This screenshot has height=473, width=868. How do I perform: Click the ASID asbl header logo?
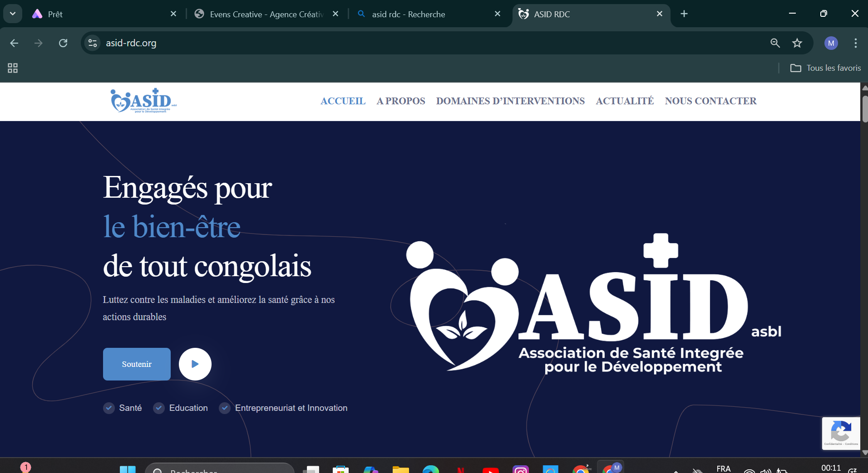pyautogui.click(x=143, y=101)
